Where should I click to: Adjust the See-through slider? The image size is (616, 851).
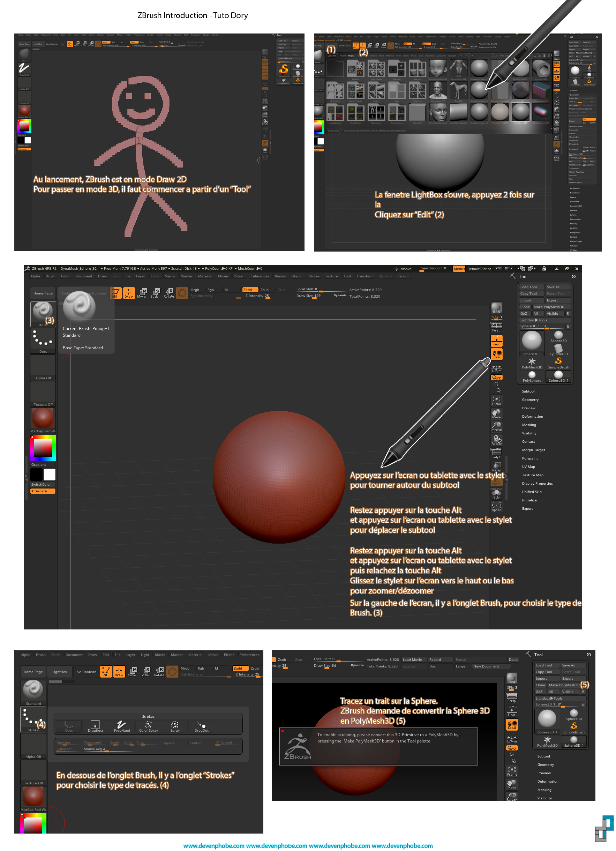(434, 269)
